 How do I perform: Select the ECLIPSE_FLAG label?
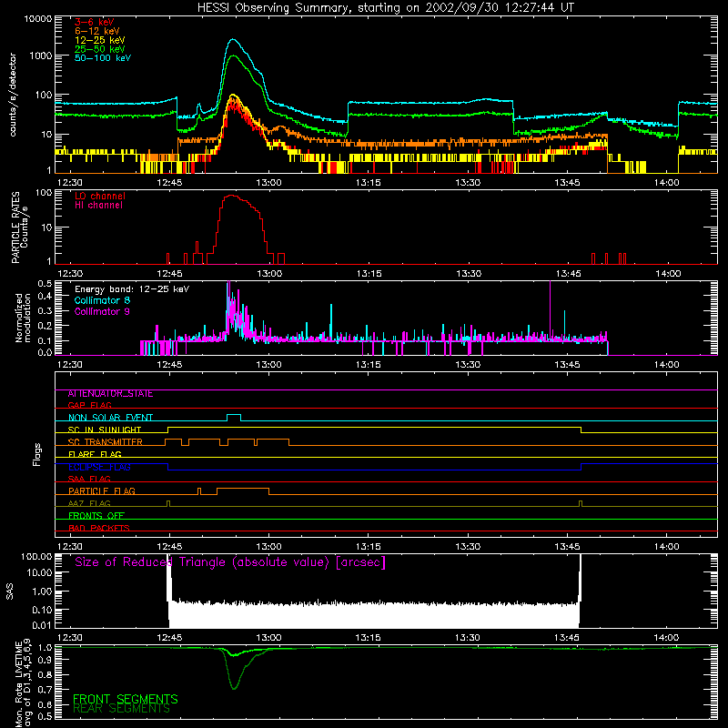point(99,467)
